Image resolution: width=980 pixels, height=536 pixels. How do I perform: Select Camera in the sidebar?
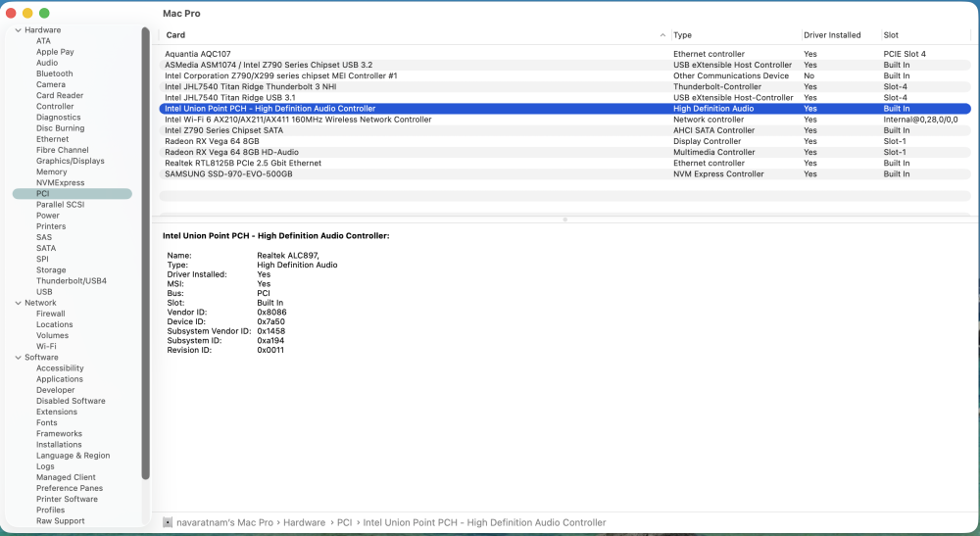pyautogui.click(x=51, y=84)
